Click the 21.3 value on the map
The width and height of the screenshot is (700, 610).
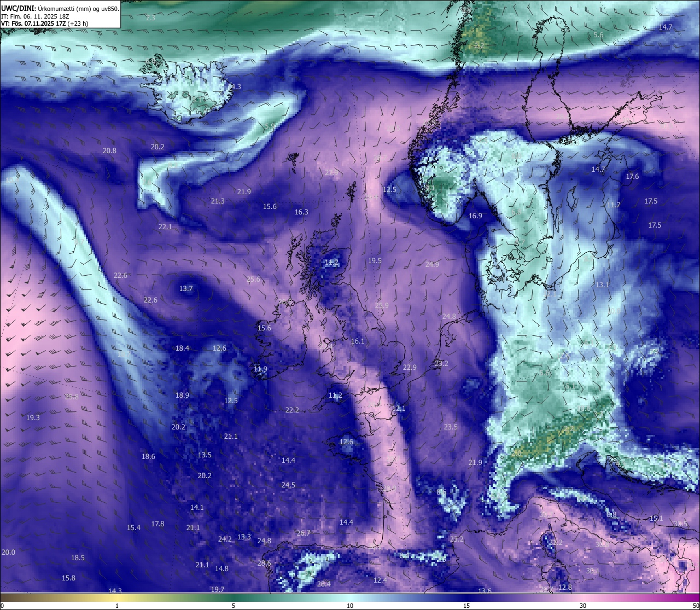tap(218, 201)
